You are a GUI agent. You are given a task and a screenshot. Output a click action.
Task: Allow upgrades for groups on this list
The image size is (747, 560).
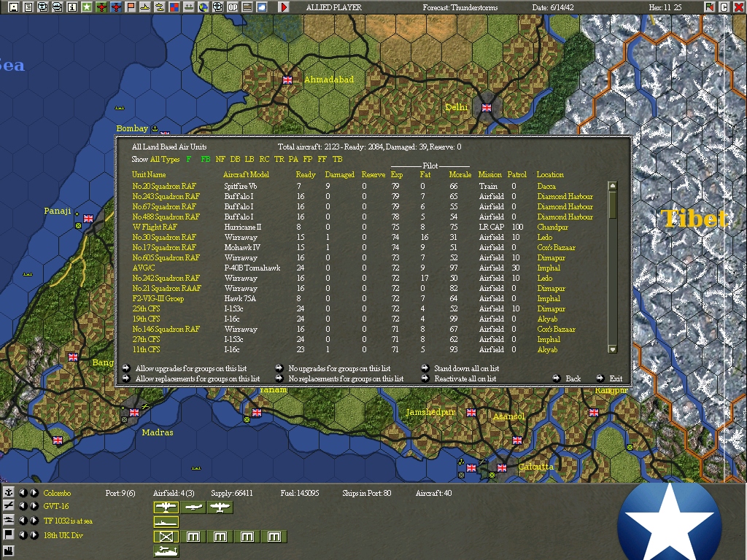pyautogui.click(x=191, y=368)
